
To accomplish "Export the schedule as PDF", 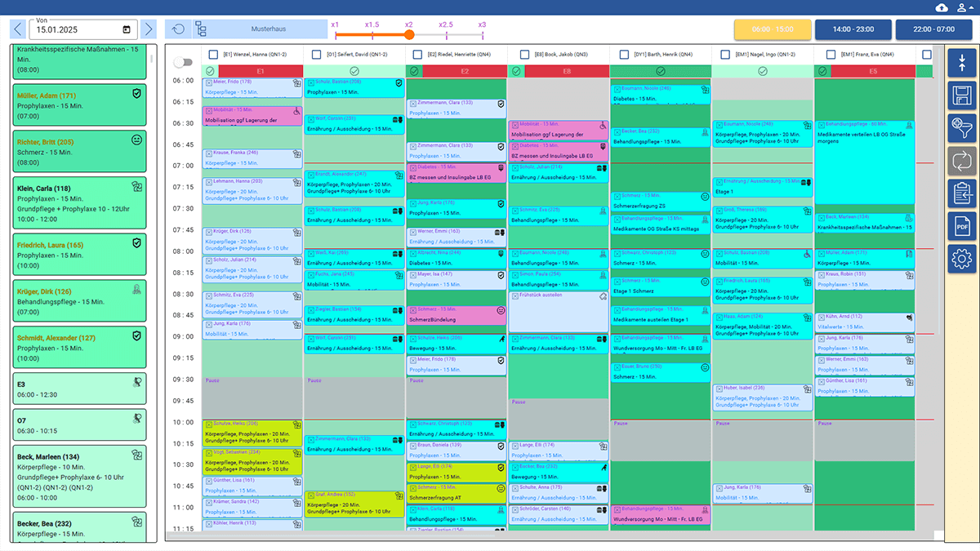I will pos(962,226).
